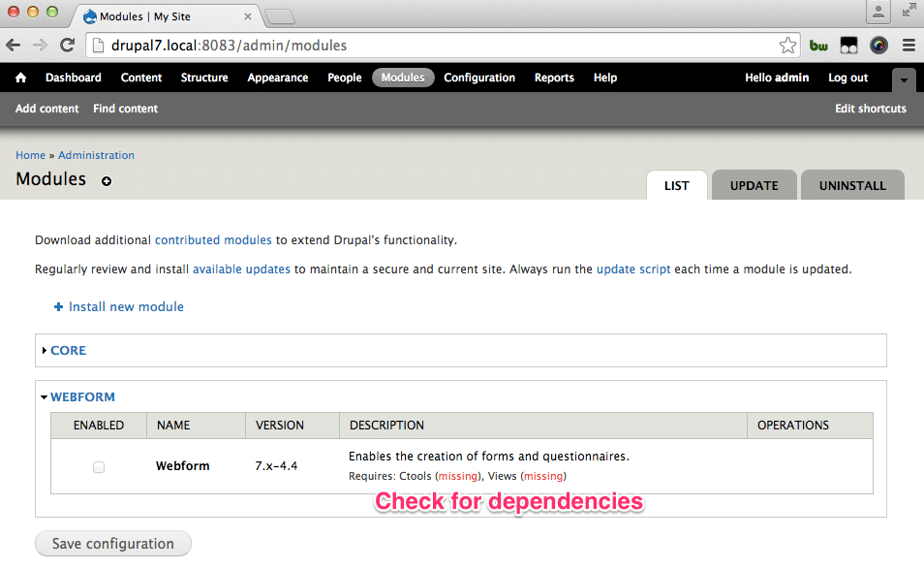
Task: Expand the CORE modules fieldset
Action: (68, 351)
